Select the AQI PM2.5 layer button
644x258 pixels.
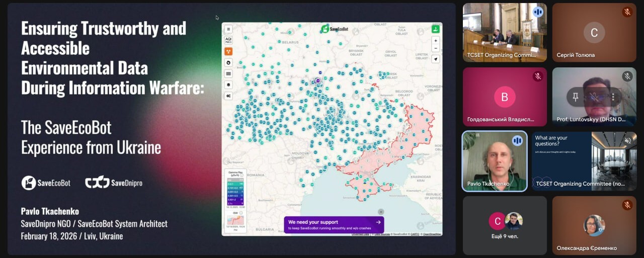(228, 40)
